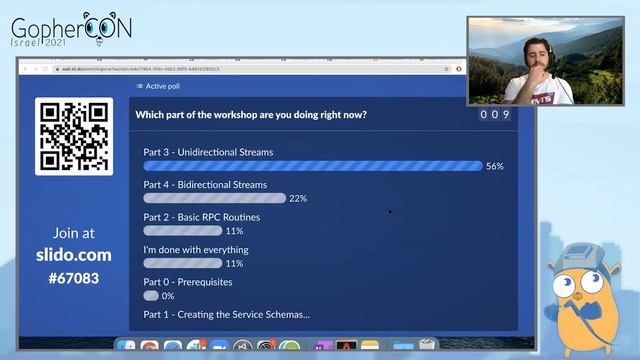This screenshot has height=360, width=640.
Task: Select Part 3 - Unidirectional Streams option
Action: click(208, 152)
